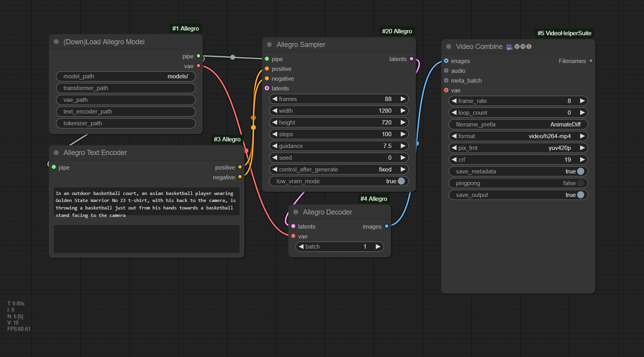Click the latents output port on Allegro Sampler

coord(411,59)
